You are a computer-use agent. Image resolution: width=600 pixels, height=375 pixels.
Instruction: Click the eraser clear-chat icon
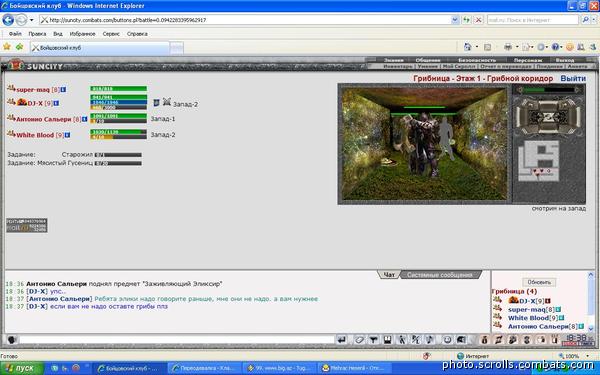pos(359,339)
